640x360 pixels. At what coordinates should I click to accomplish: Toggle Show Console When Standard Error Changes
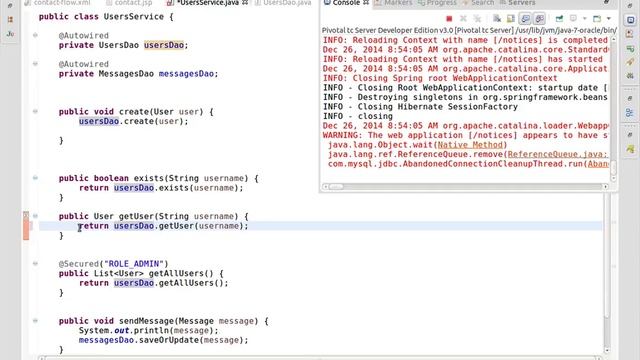540,19
